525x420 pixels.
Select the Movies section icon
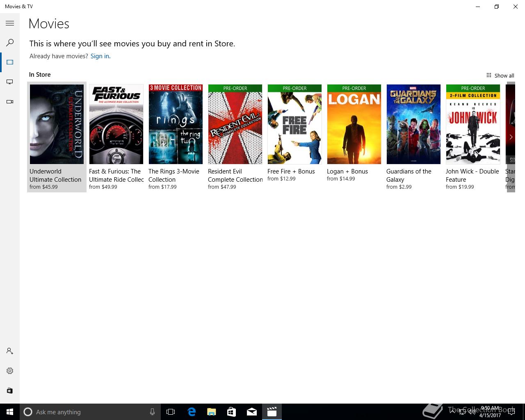(x=10, y=62)
